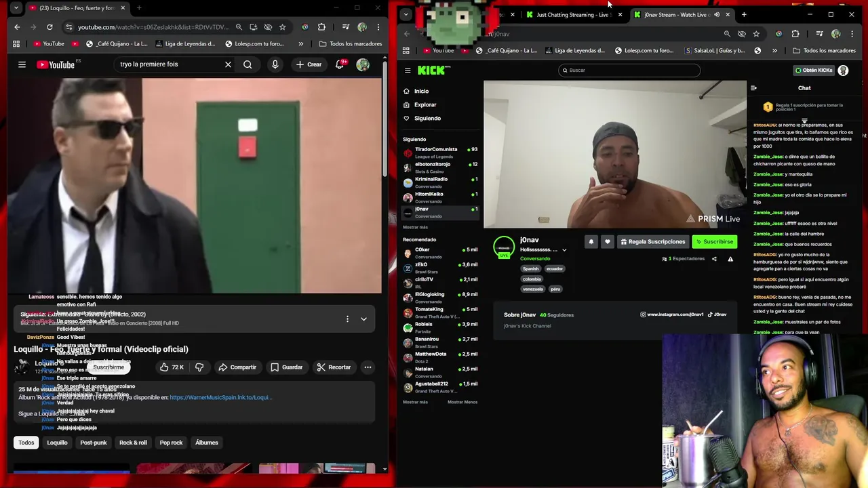Follow j0nav with the heart button
The height and width of the screenshot is (488, 868).
607,242
